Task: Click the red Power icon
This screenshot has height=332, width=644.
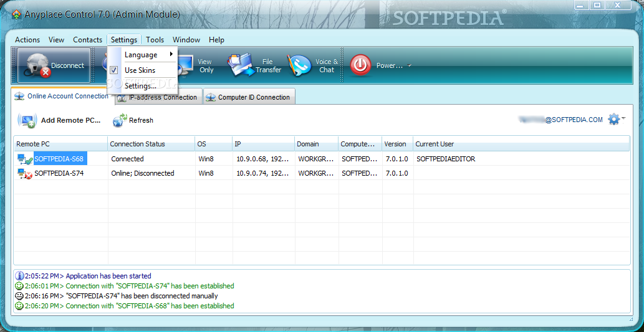Action: click(x=360, y=65)
